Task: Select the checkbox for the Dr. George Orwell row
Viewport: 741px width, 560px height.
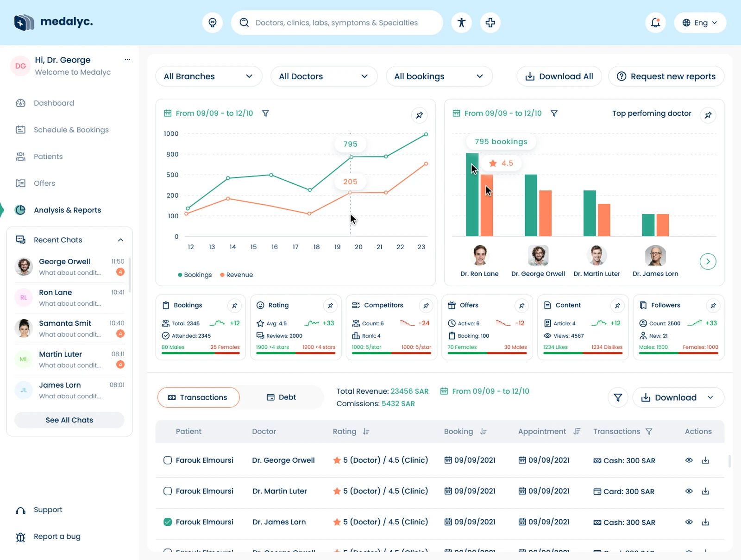Action: (168, 460)
